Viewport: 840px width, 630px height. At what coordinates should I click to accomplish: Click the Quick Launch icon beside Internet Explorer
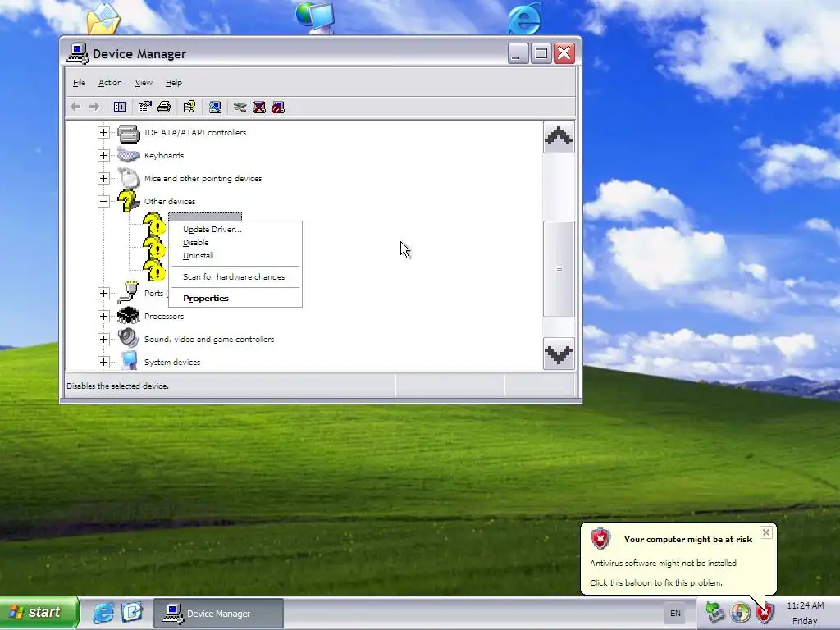[x=132, y=611]
